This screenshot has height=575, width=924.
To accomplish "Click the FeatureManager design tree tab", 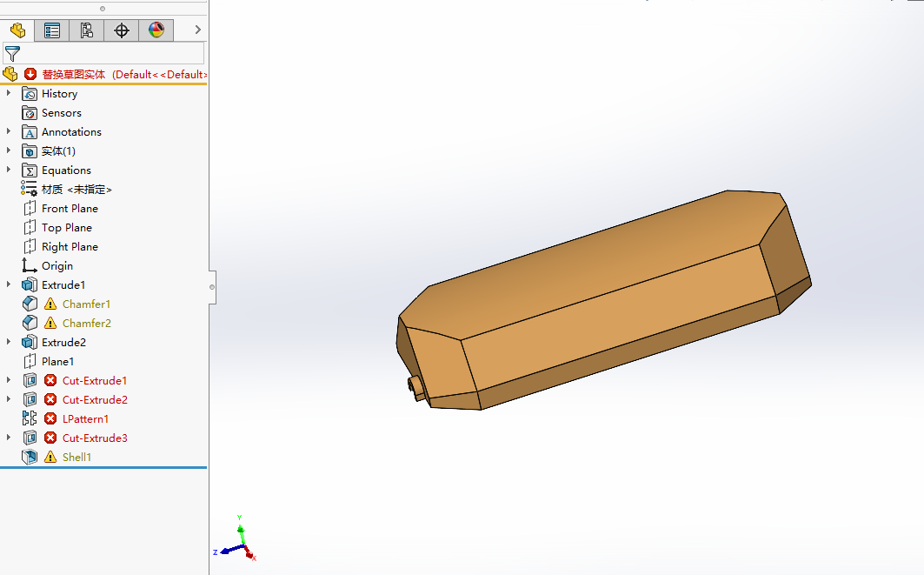I will click(x=17, y=30).
